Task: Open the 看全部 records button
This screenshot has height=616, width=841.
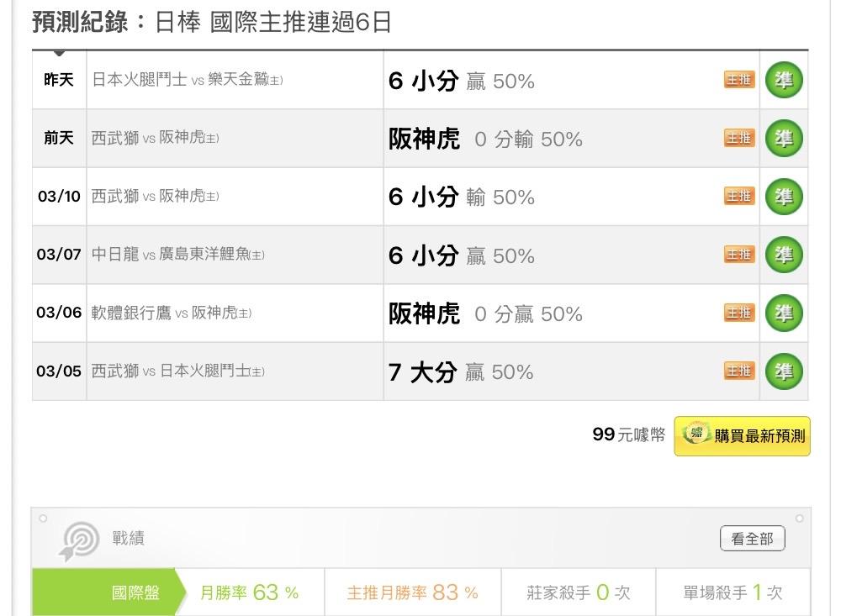Action: pyautogui.click(x=752, y=539)
